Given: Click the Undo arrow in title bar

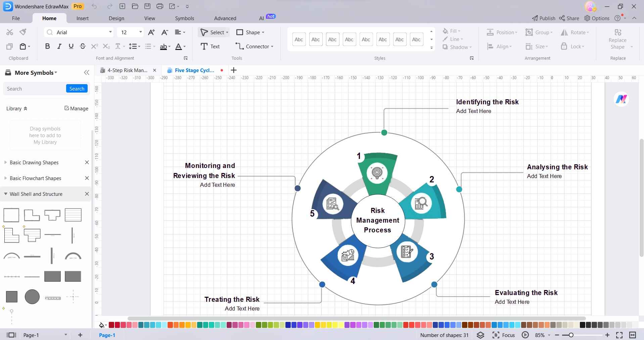Looking at the screenshot, I should (94, 6).
